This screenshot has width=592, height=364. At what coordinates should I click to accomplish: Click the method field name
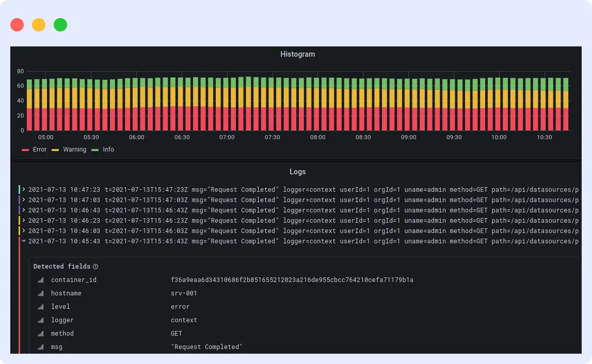coord(62,334)
